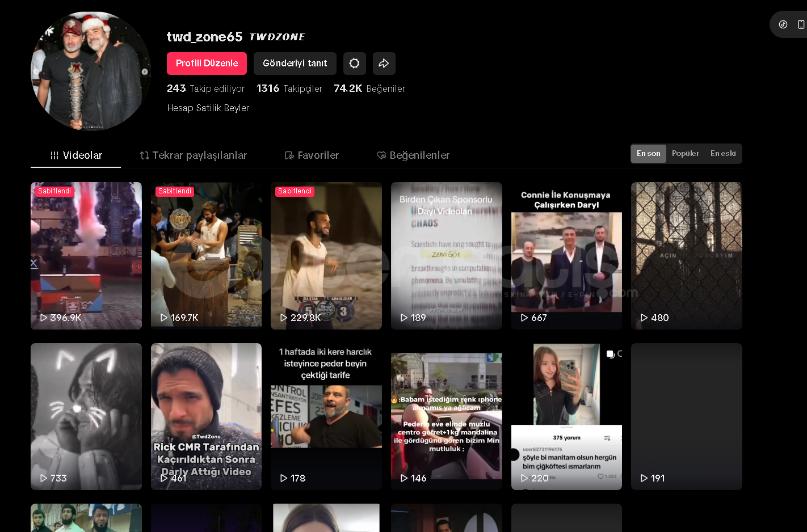Open the Videolar tab

tap(76, 155)
